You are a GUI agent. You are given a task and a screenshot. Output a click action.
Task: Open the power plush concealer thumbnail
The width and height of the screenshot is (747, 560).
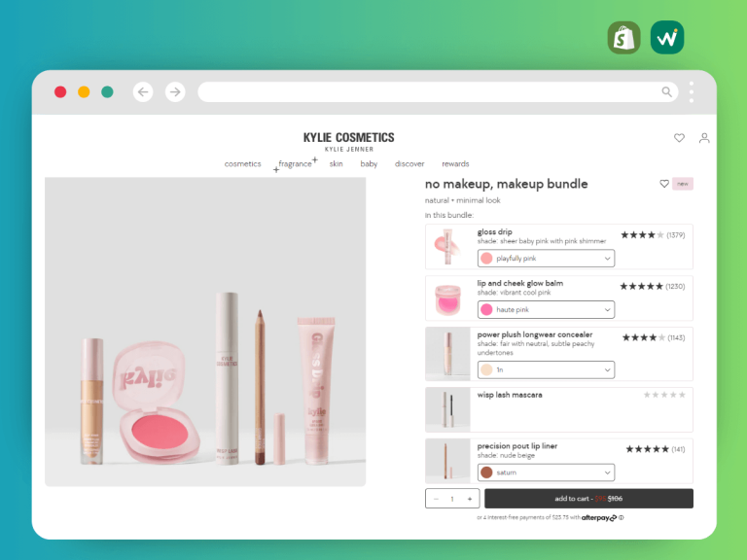tap(447, 354)
